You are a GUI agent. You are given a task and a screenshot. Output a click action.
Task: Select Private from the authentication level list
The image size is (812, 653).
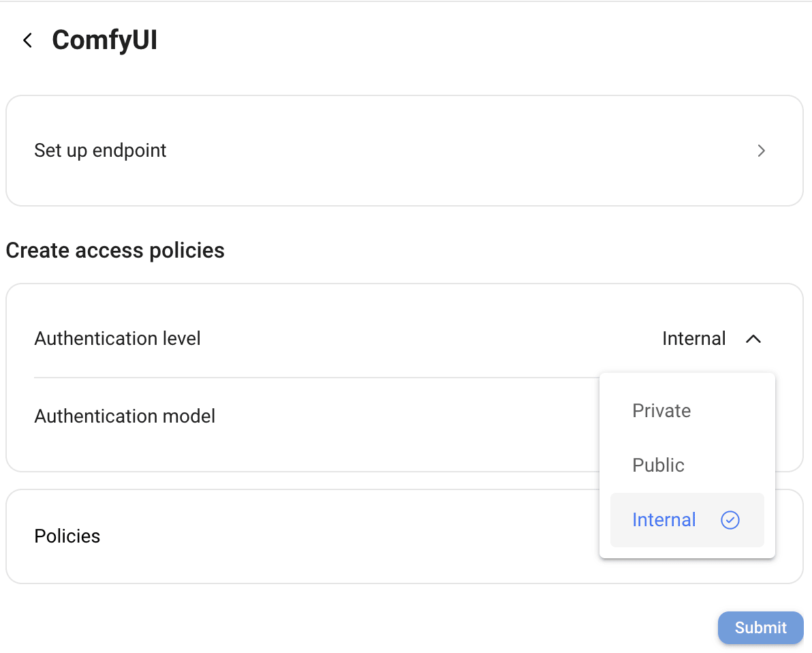[x=661, y=410]
